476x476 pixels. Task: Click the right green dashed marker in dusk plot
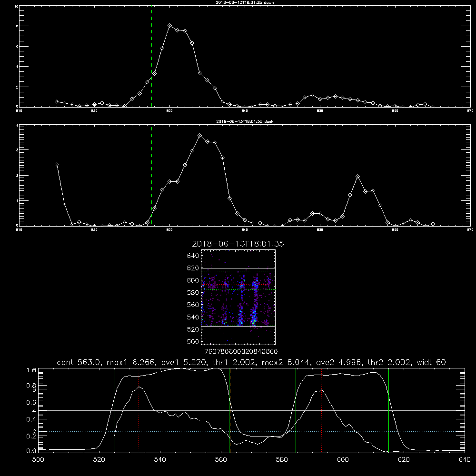click(263, 175)
